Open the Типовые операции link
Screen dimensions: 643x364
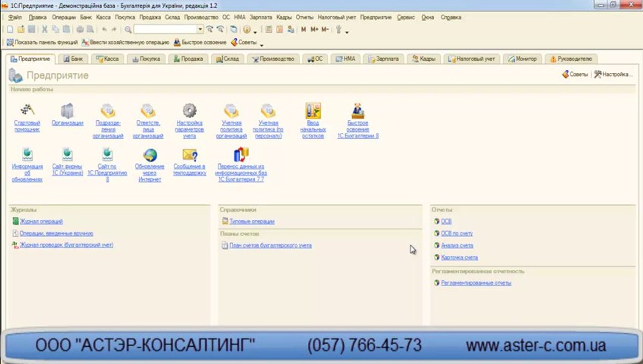click(x=252, y=221)
